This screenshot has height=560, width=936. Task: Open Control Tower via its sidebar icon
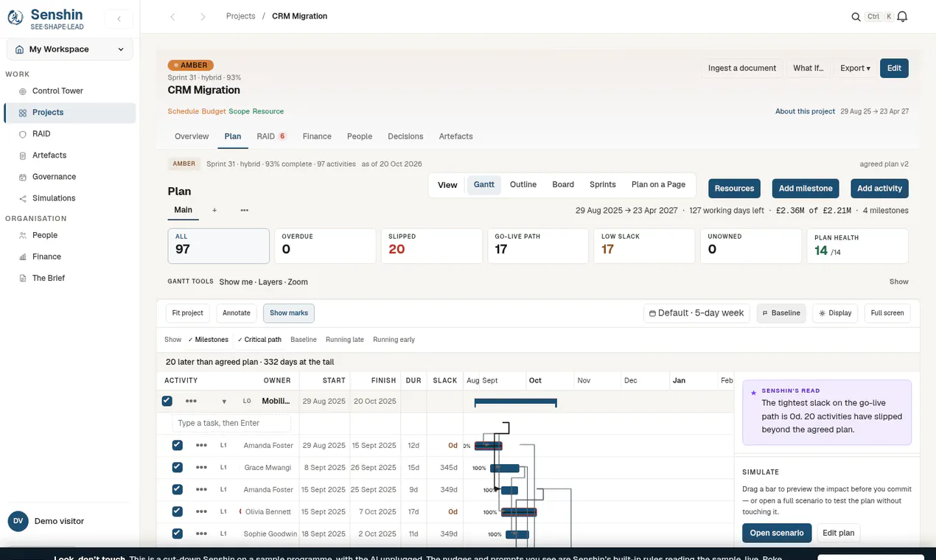click(x=23, y=91)
